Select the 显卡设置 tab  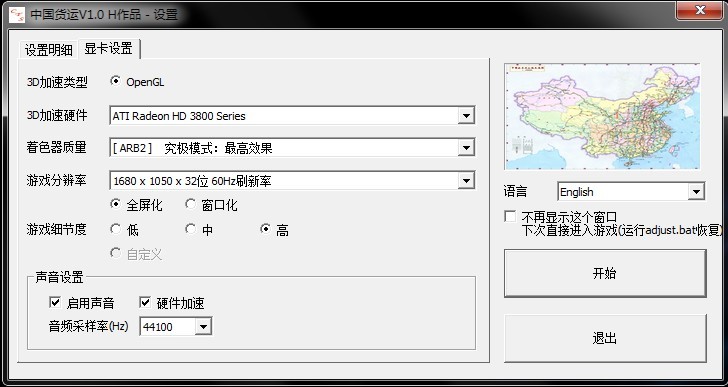coord(109,48)
